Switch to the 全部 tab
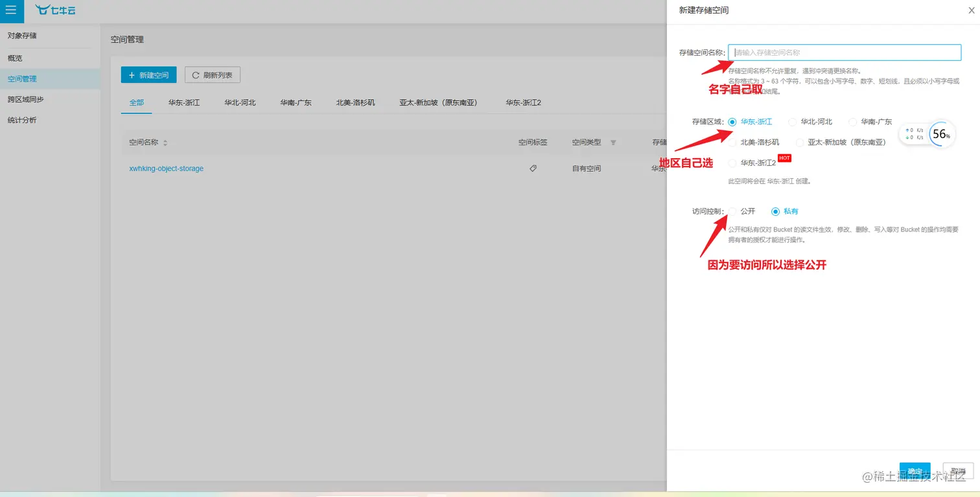Image resolution: width=980 pixels, height=497 pixels. tap(136, 102)
